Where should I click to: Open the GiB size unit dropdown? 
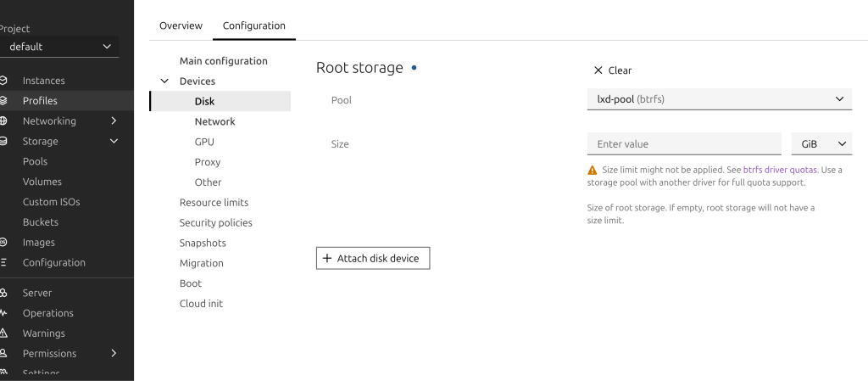click(821, 144)
